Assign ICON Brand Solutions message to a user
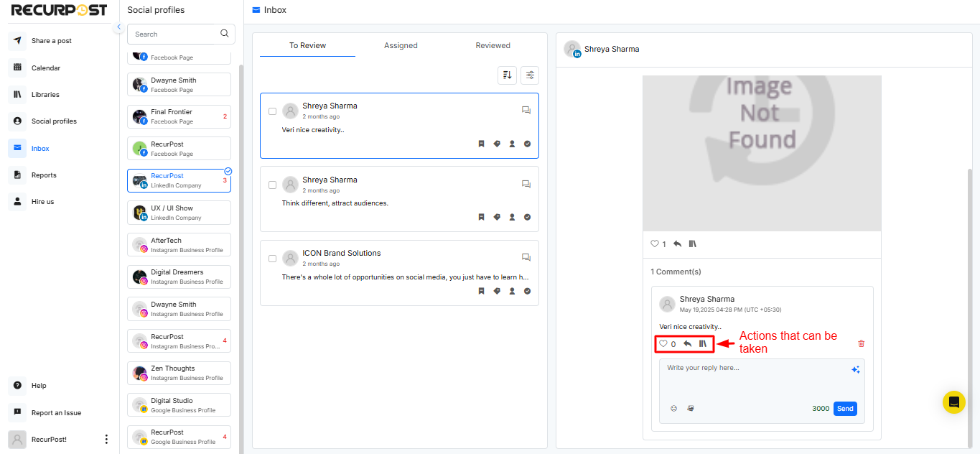The width and height of the screenshot is (980, 454). coord(512,291)
